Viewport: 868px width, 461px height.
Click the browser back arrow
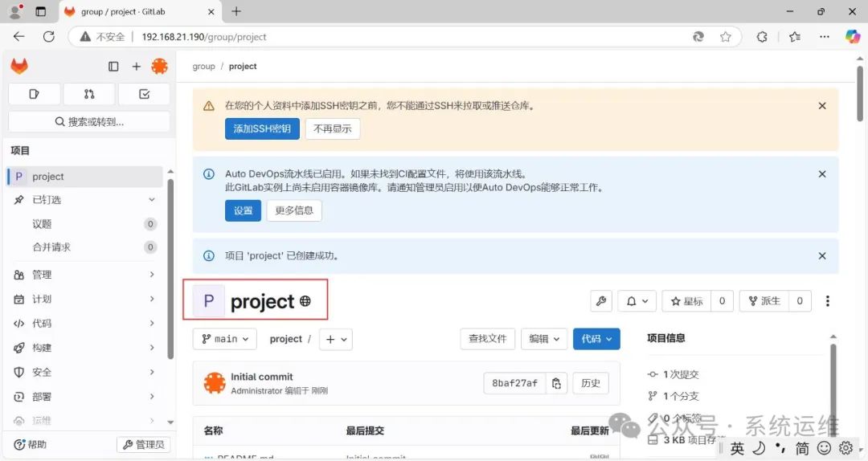pos(19,36)
